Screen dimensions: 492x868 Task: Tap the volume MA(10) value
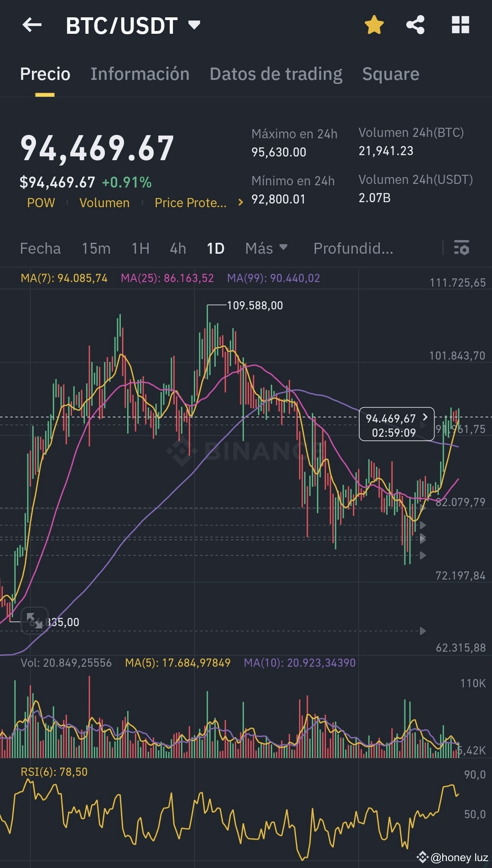pos(300,663)
